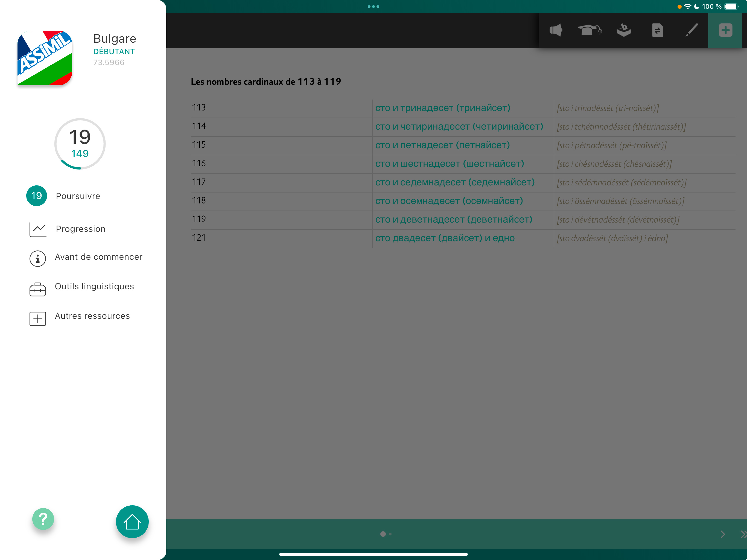The image size is (747, 560).
Task: Open Outils linguistiques
Action: (x=95, y=286)
